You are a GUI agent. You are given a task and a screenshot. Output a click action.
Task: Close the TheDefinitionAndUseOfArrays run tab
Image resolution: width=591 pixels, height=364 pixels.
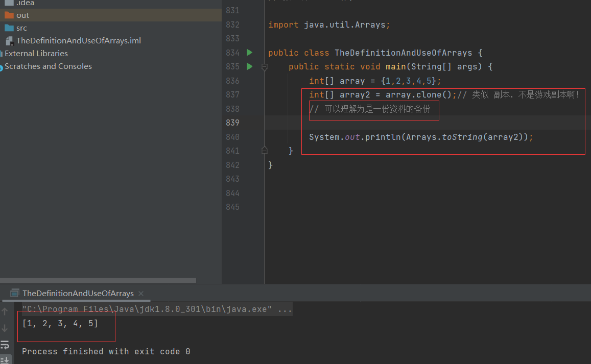pos(141,293)
